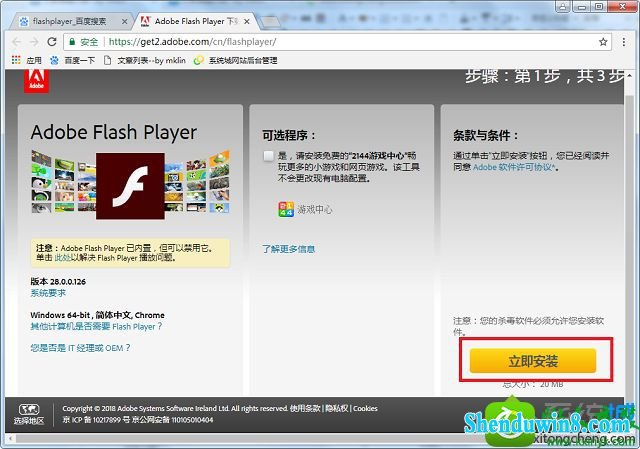640x449 pixels.
Task: Open the Adobe 软件许可协议 license link
Action: pos(514,167)
